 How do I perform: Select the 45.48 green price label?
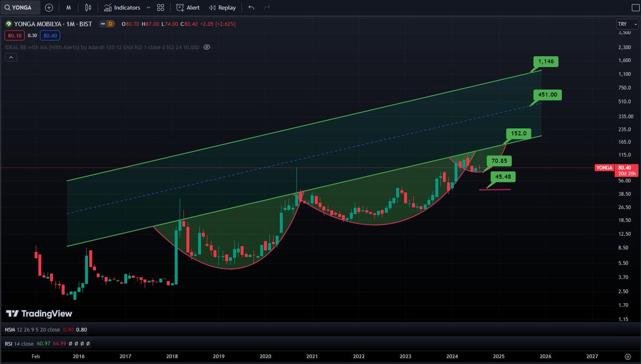[502, 177]
